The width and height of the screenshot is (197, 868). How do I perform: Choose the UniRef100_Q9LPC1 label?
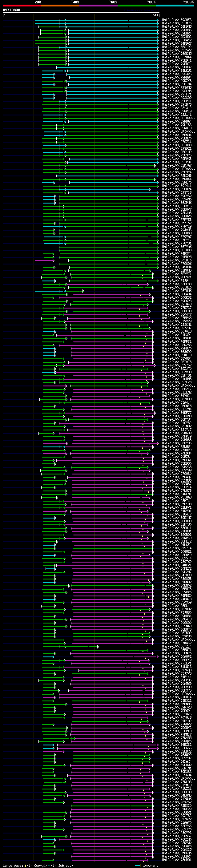click(177, 101)
